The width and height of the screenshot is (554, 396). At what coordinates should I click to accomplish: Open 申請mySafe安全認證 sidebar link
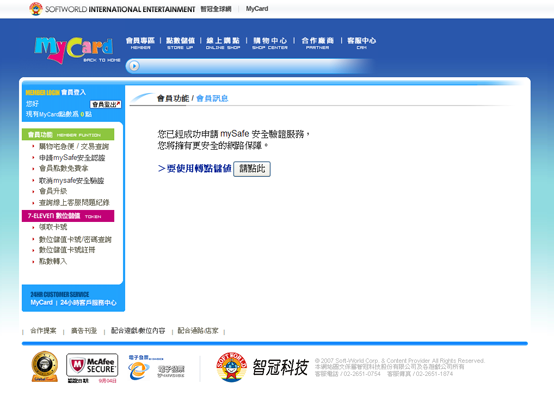click(x=72, y=158)
